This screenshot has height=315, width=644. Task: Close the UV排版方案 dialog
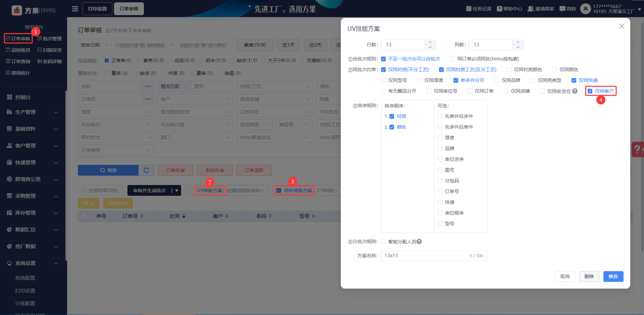coord(622,26)
